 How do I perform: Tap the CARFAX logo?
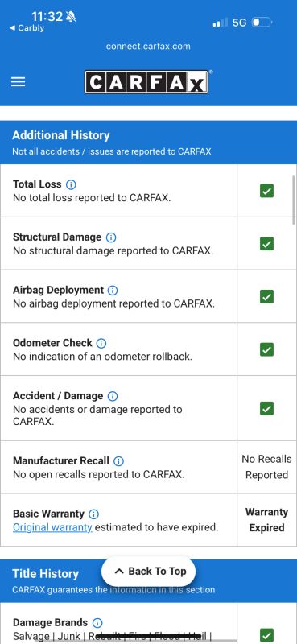click(x=147, y=82)
